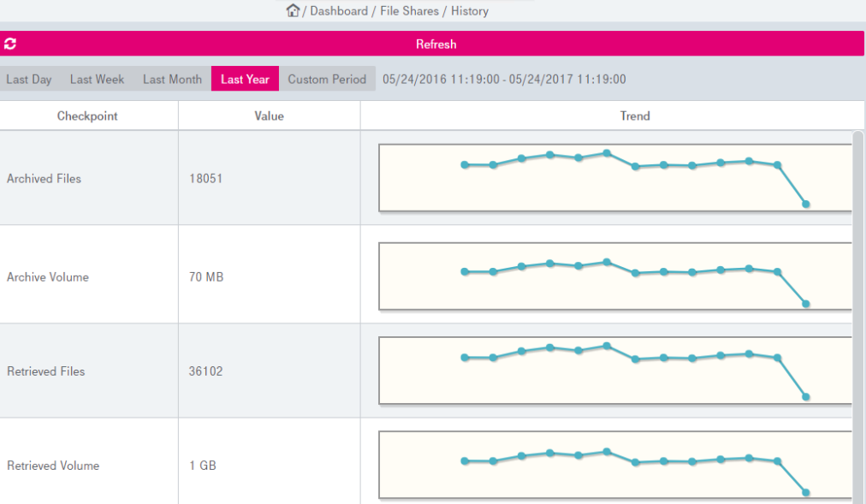Select the Archived Files row label
Viewport: 866px width, 504px height.
pos(44,179)
